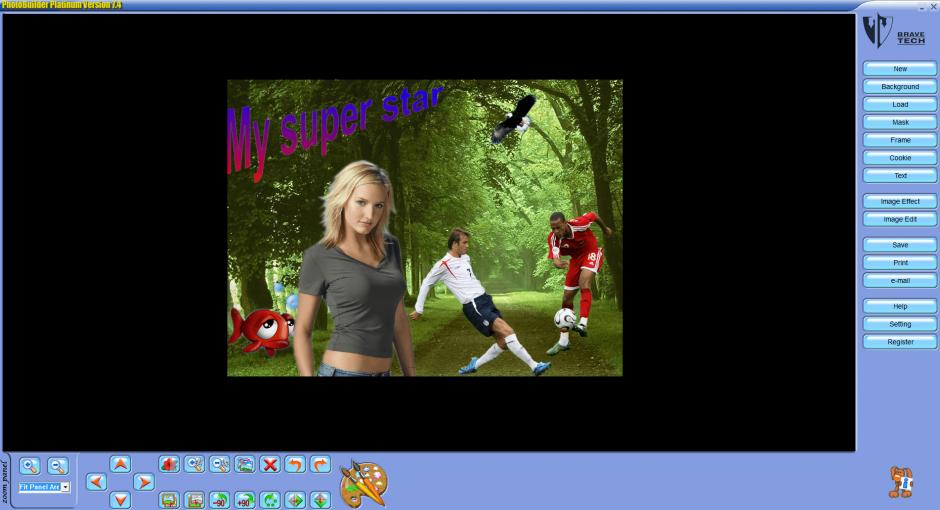
Task: Move object down with the down arrow
Action: [120, 500]
